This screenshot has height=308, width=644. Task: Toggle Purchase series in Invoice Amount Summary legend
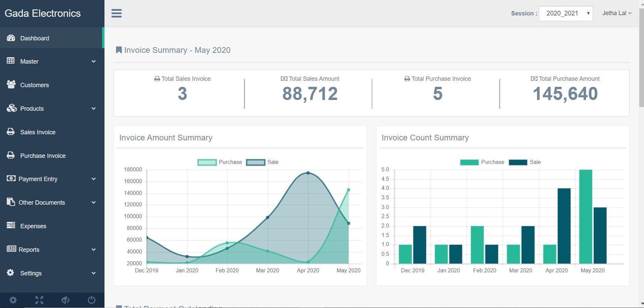(220, 162)
